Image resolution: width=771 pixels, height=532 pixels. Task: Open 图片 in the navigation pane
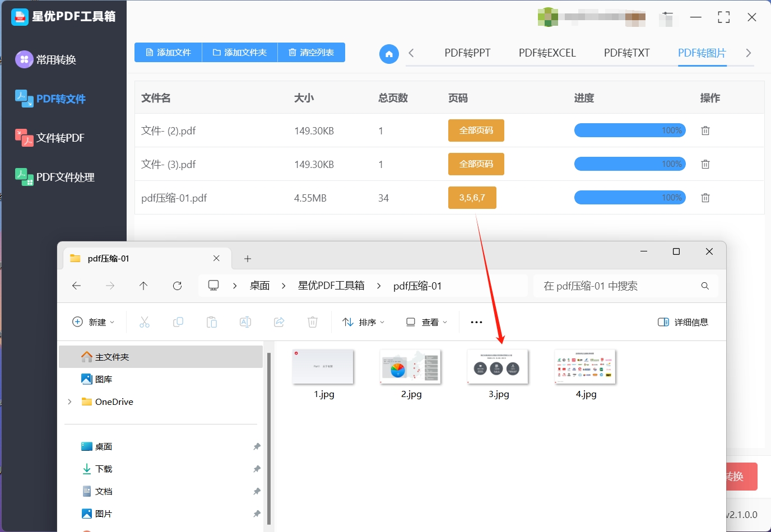point(96,514)
